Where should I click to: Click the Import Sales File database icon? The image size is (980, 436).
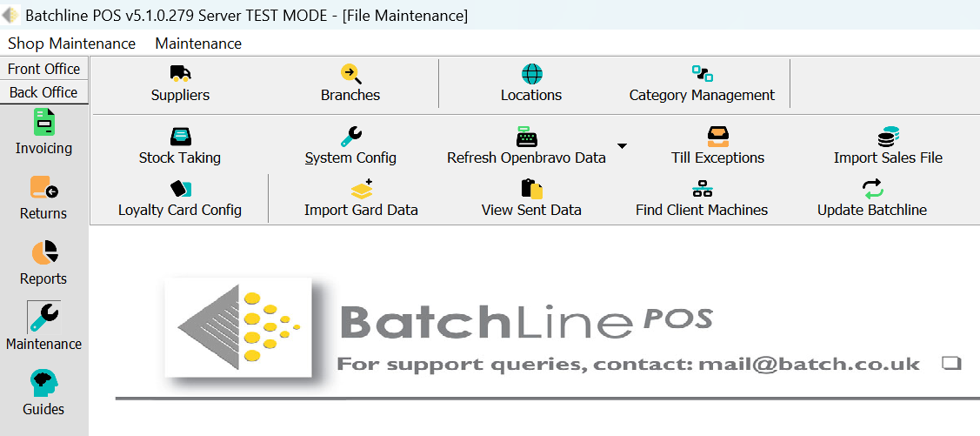tap(888, 137)
